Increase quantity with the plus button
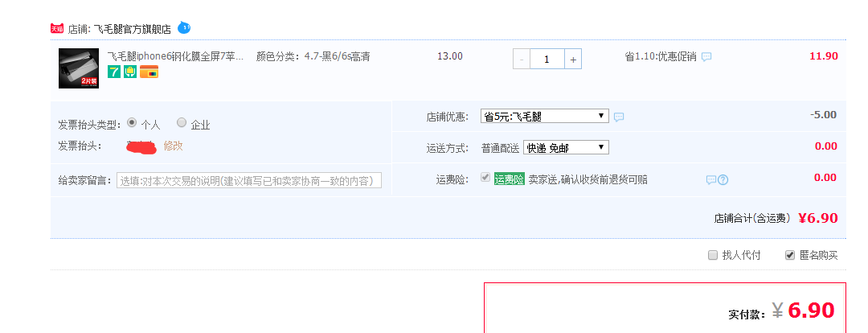The width and height of the screenshot is (868, 333). (x=573, y=60)
